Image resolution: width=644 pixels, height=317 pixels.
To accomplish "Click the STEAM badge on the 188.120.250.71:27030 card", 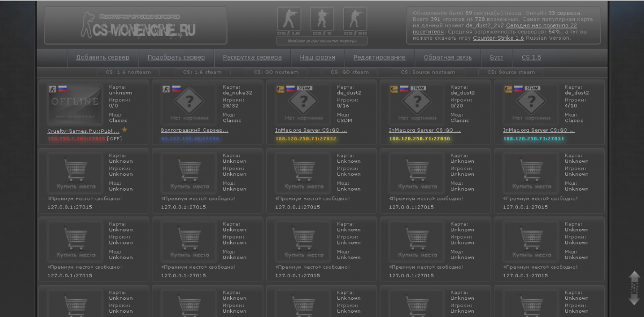I will (418, 88).
